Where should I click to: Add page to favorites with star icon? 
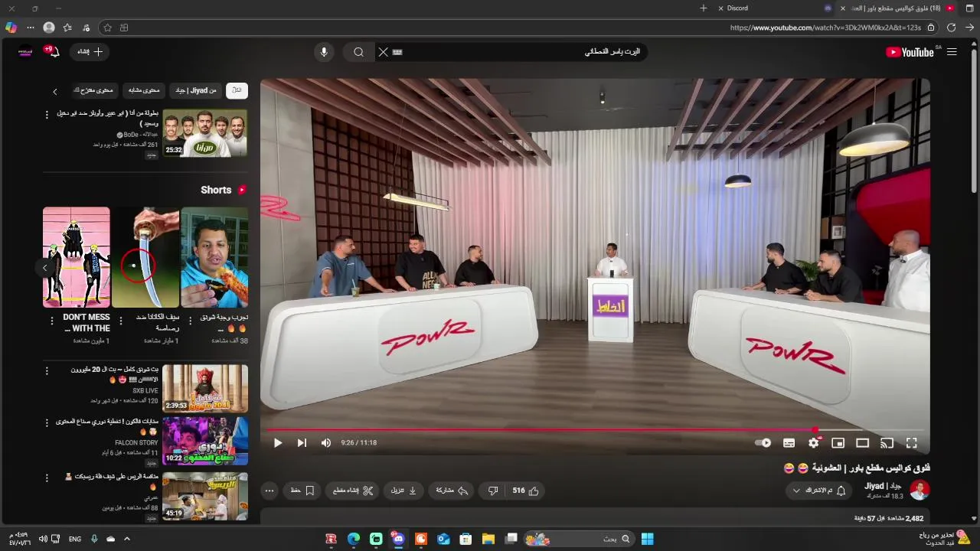(107, 28)
